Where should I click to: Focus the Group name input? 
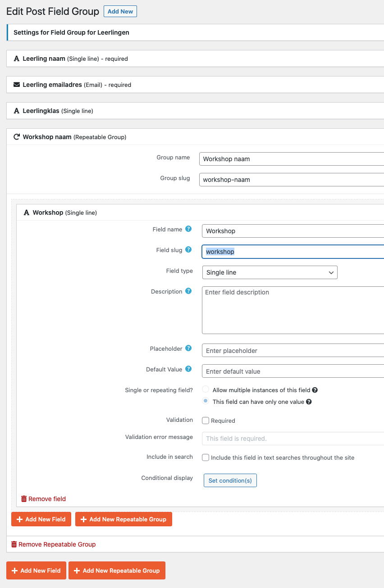pyautogui.click(x=292, y=159)
